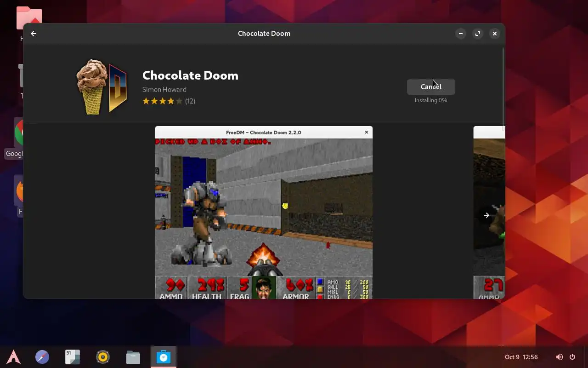
Task: Open the calendar app in the taskbar
Action: [73, 357]
